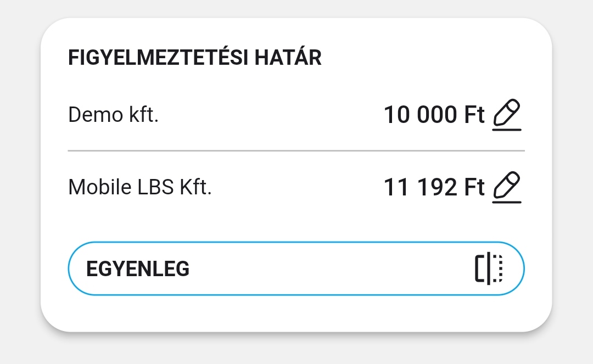The width and height of the screenshot is (593, 364).
Task: Open the EGYENLEG balance button
Action: click(x=295, y=268)
